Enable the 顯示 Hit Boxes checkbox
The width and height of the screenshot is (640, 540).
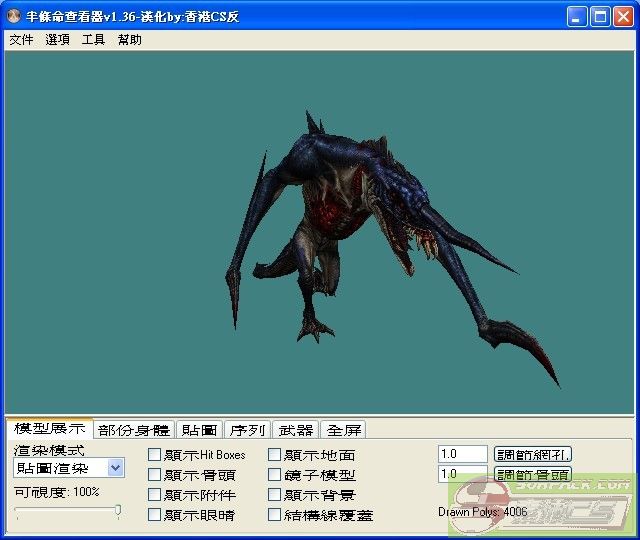pyautogui.click(x=155, y=455)
